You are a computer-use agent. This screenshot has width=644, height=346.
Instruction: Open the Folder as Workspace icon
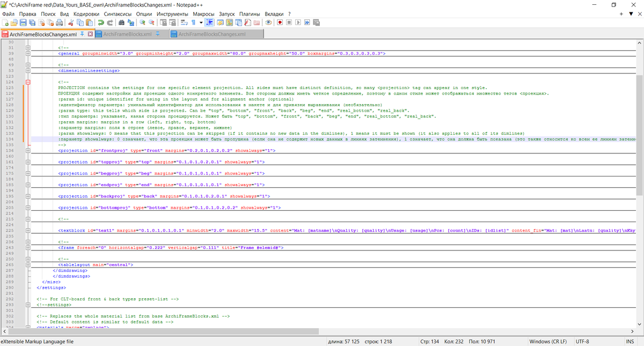[257, 23]
